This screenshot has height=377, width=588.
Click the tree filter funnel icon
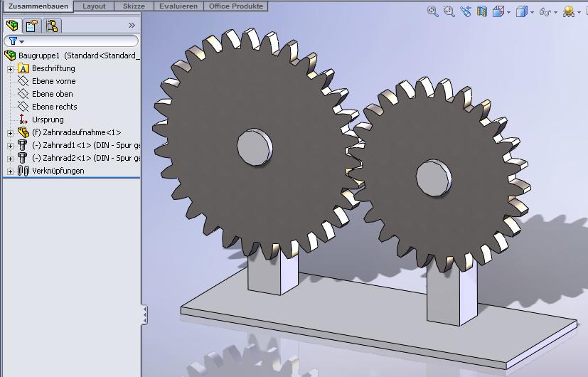13,41
